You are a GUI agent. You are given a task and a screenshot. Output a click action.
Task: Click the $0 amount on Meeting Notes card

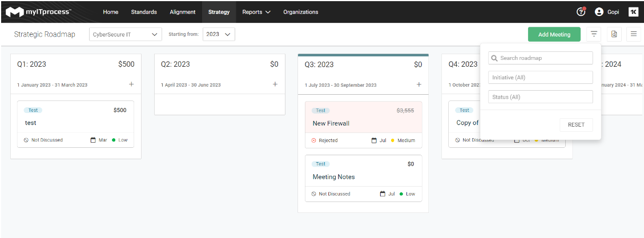tap(410, 164)
